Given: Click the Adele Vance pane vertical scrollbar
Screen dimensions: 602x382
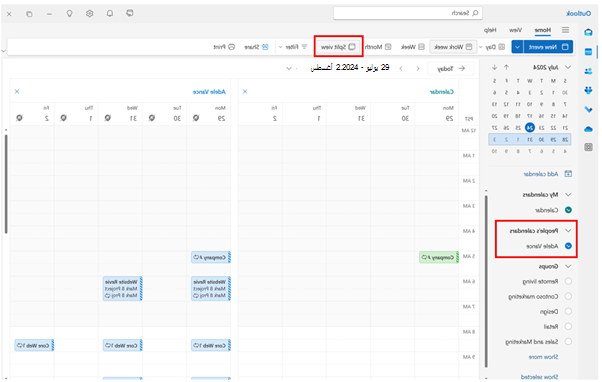Looking at the screenshot, I should pyautogui.click(x=6, y=184).
